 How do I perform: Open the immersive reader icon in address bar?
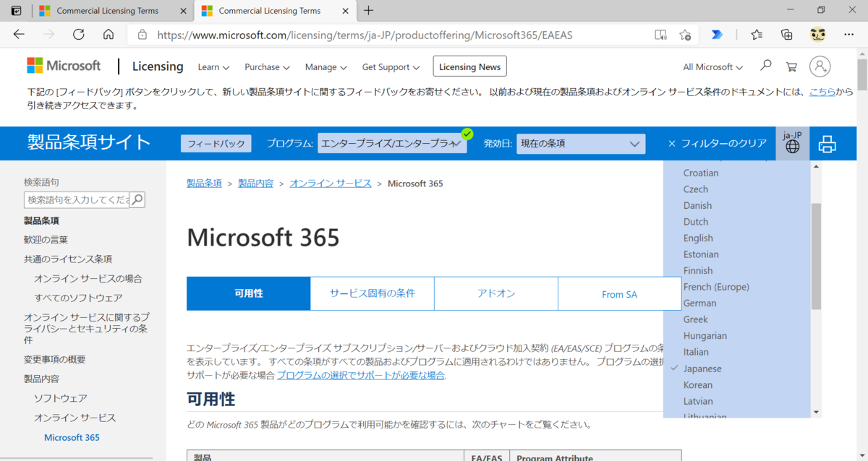click(660, 35)
